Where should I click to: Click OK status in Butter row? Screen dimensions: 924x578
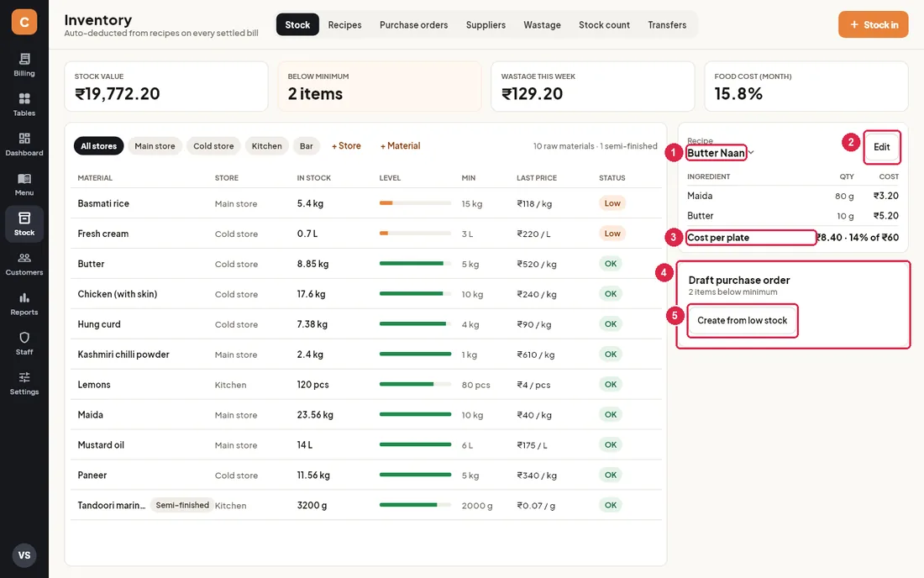611,263
